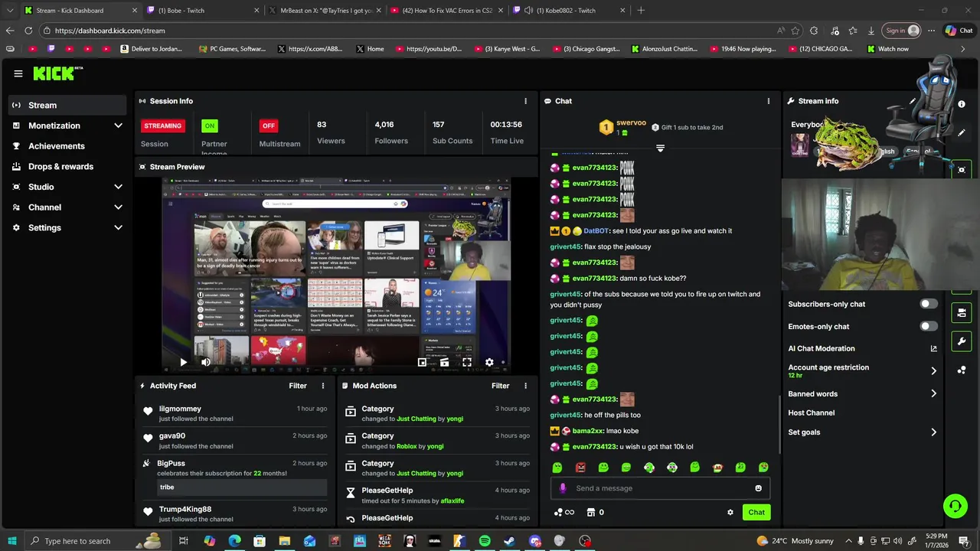The width and height of the screenshot is (980, 551).
Task: Open Steam from the taskbar
Action: click(x=509, y=541)
